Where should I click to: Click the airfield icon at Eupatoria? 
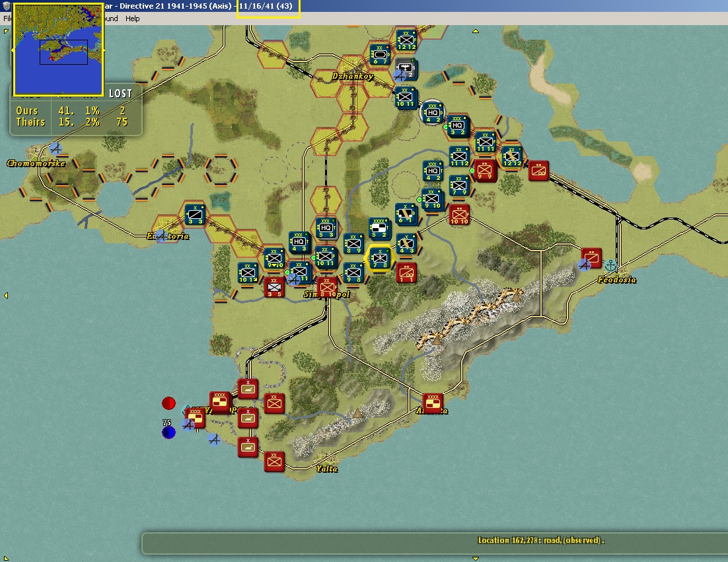(162, 236)
